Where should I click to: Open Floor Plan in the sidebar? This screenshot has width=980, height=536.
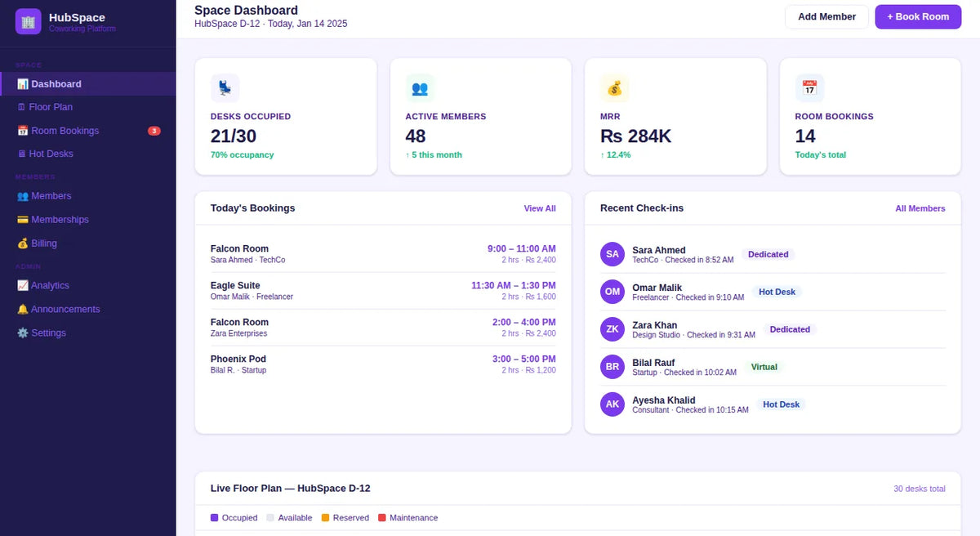pos(88,107)
